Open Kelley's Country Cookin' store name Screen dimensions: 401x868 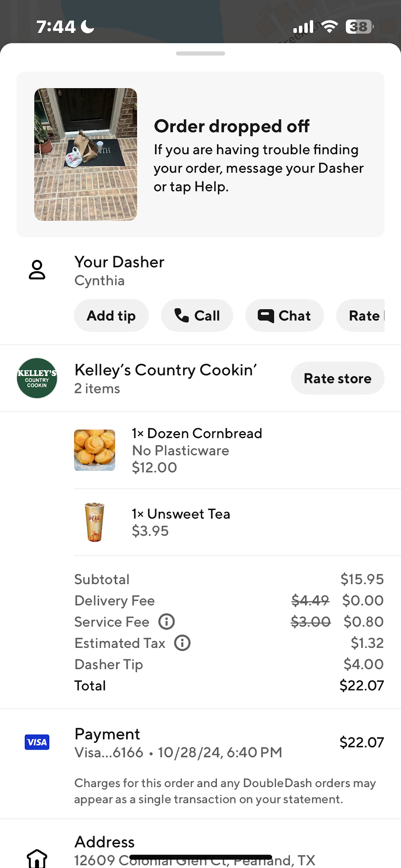point(165,370)
